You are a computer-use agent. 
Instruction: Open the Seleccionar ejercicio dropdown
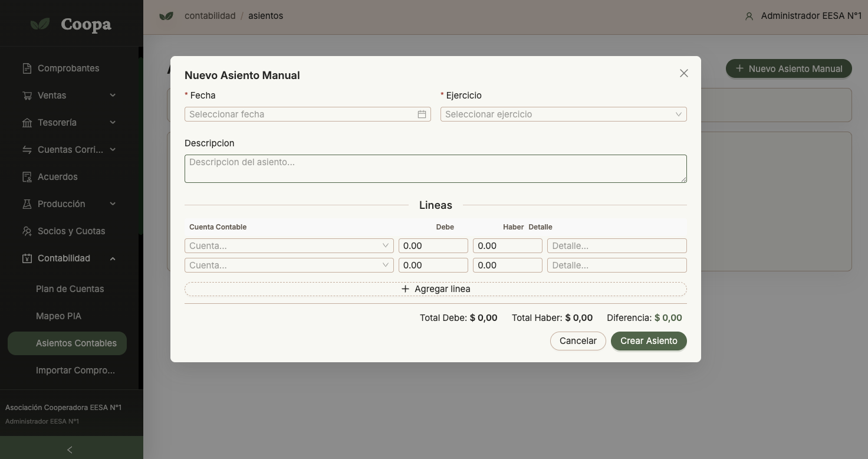point(564,114)
